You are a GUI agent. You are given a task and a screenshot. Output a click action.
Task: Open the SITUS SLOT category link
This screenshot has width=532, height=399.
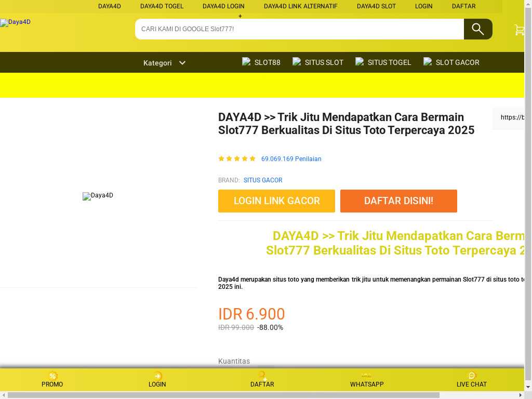point(324,62)
